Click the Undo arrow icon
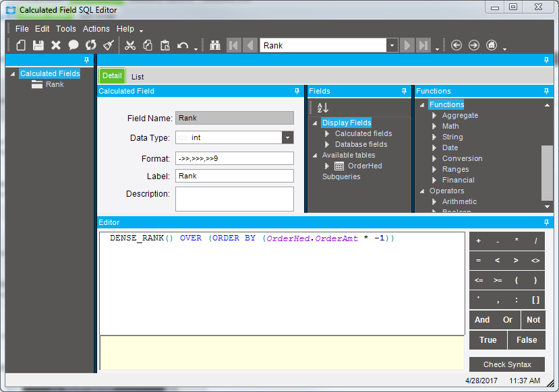559x392 pixels. (x=183, y=46)
